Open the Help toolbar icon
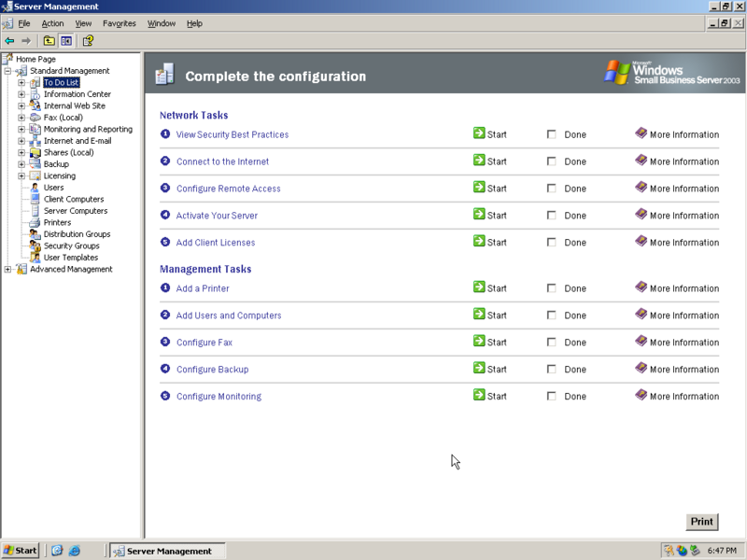 click(86, 40)
